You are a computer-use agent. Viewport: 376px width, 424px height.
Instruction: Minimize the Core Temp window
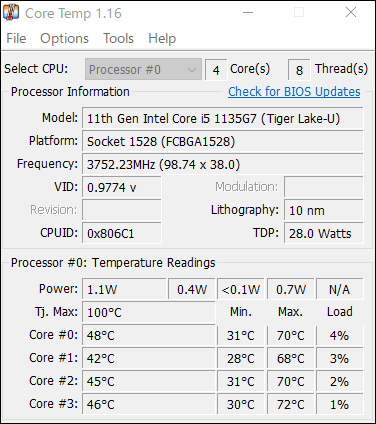[248, 13]
